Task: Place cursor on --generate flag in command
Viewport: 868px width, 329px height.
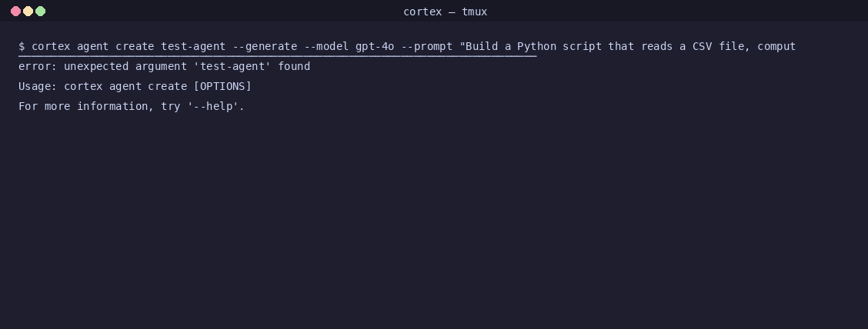Action: (x=265, y=46)
